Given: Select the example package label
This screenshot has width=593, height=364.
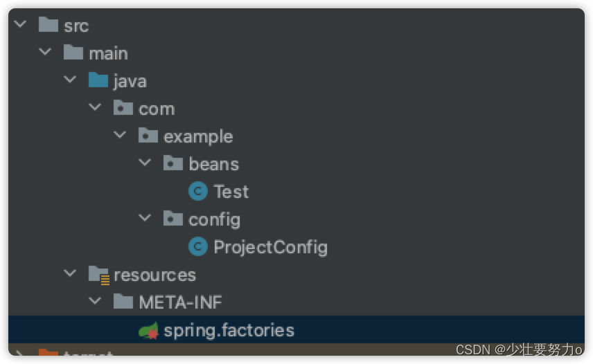Looking at the screenshot, I should pos(198,136).
